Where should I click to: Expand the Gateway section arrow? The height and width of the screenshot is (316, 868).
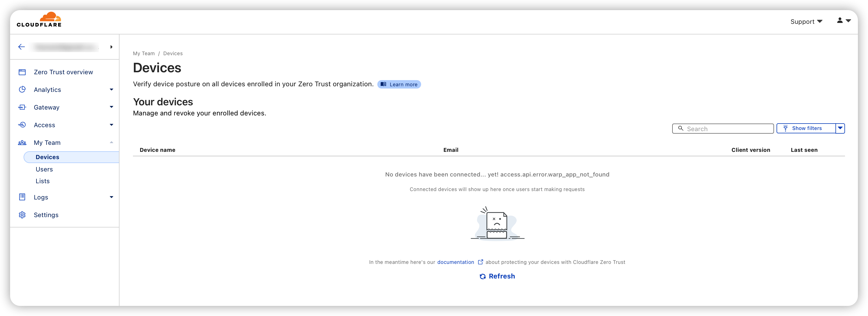tap(112, 107)
